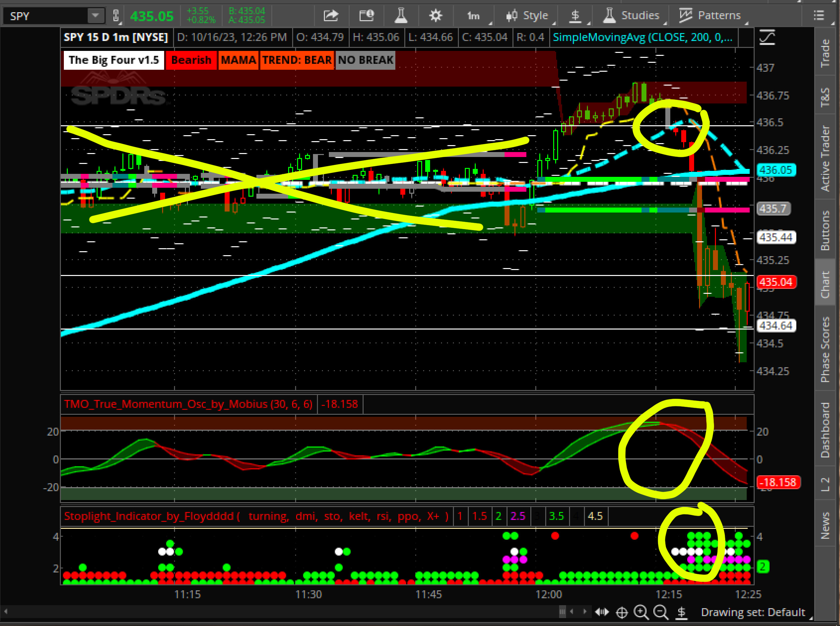Image resolution: width=840 pixels, height=626 pixels.
Task: Open chart settings gear icon
Action: pyautogui.click(x=435, y=16)
